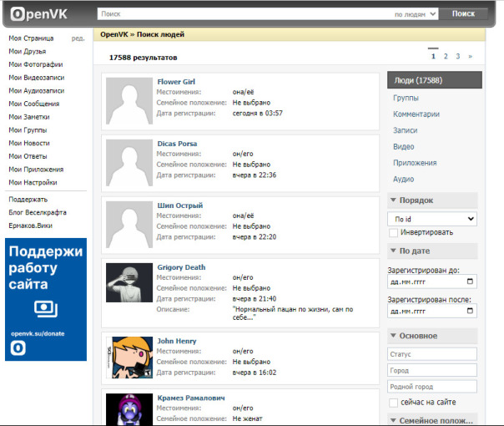This screenshot has height=426, width=504.
Task: Open John Henry's profile picture
Action: [x=128, y=358]
